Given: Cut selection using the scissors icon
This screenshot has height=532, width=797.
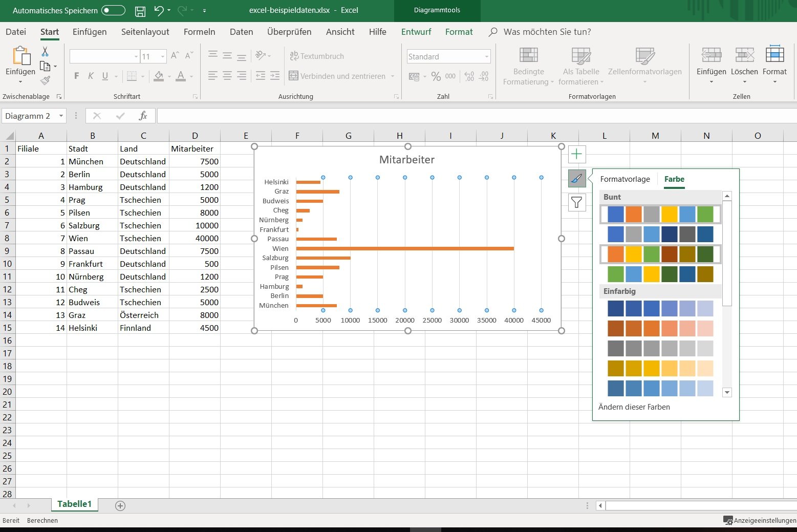Looking at the screenshot, I should pos(45,52).
